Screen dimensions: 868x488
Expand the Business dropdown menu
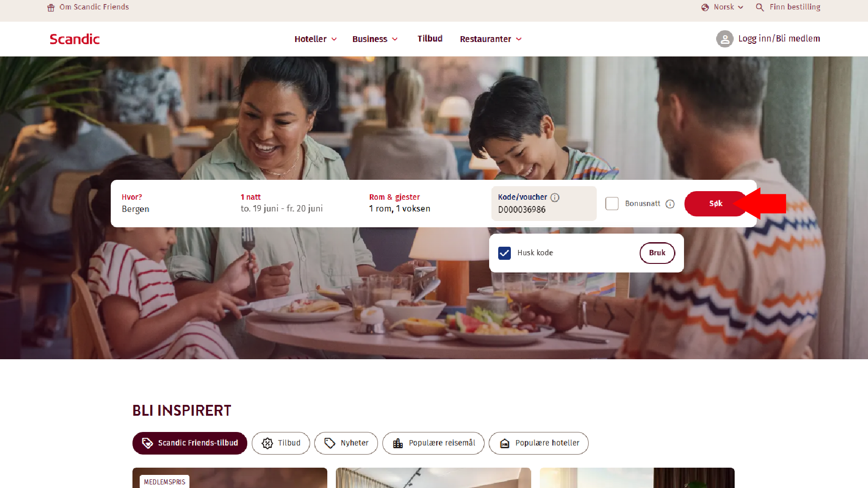(x=375, y=39)
